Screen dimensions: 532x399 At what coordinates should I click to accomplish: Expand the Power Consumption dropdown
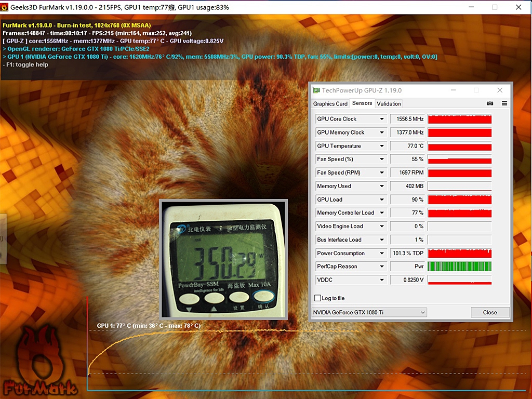382,253
